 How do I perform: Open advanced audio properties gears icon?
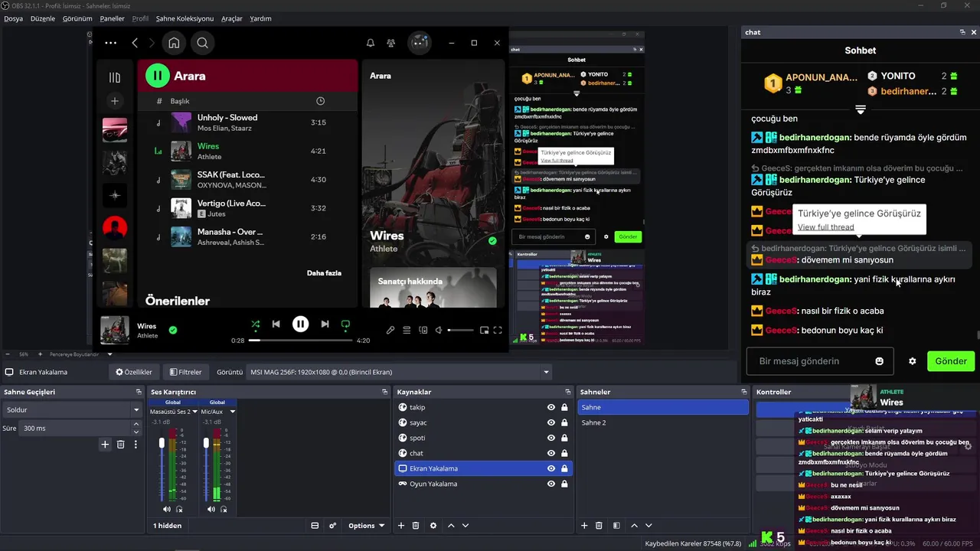click(x=332, y=526)
